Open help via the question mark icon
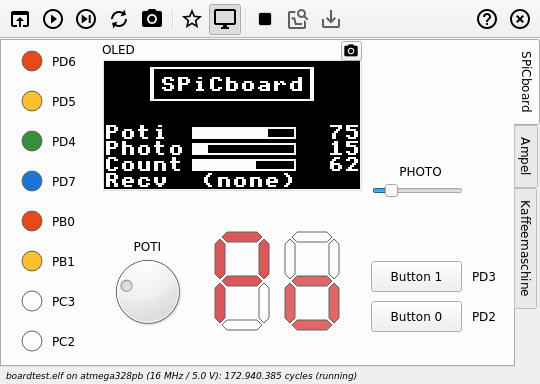 click(x=487, y=19)
